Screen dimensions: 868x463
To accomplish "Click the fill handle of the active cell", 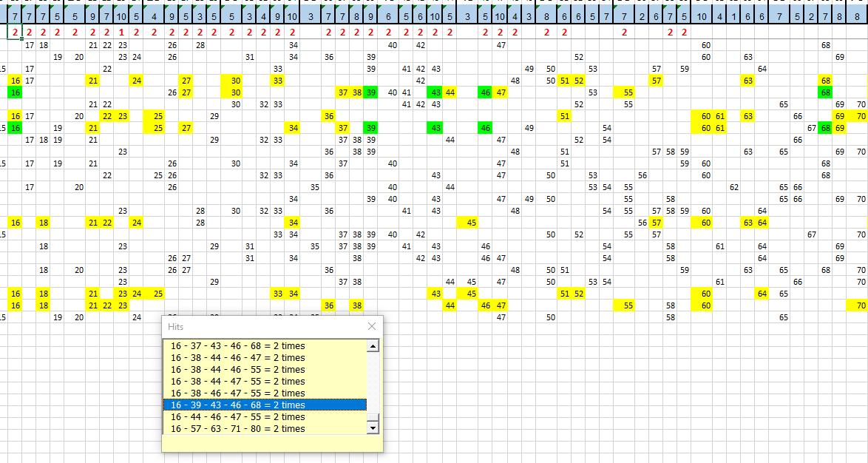I will (x=22, y=38).
